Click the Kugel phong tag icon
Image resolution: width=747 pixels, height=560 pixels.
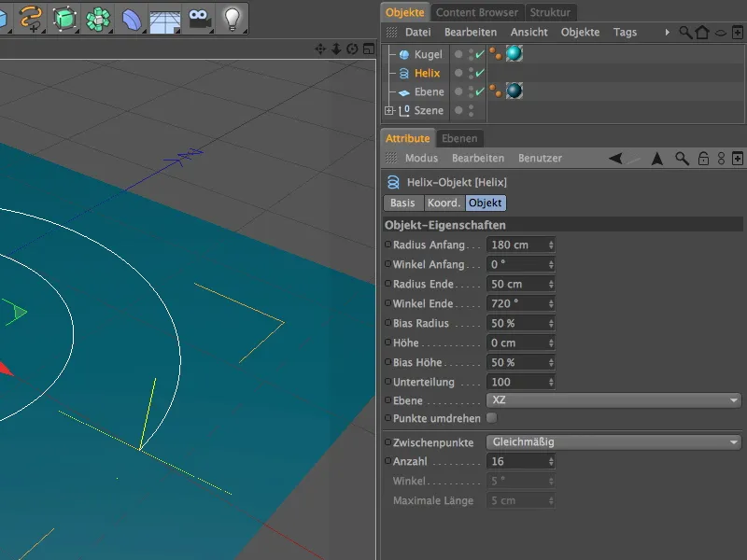coord(496,54)
